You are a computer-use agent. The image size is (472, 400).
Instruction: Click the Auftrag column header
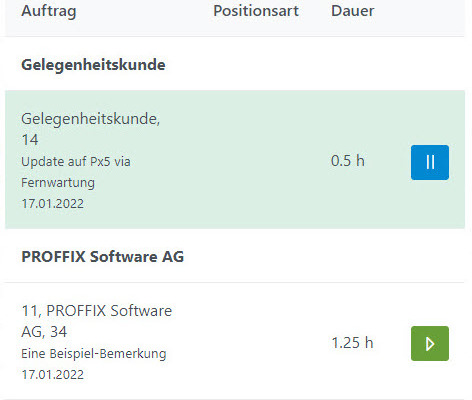click(49, 11)
